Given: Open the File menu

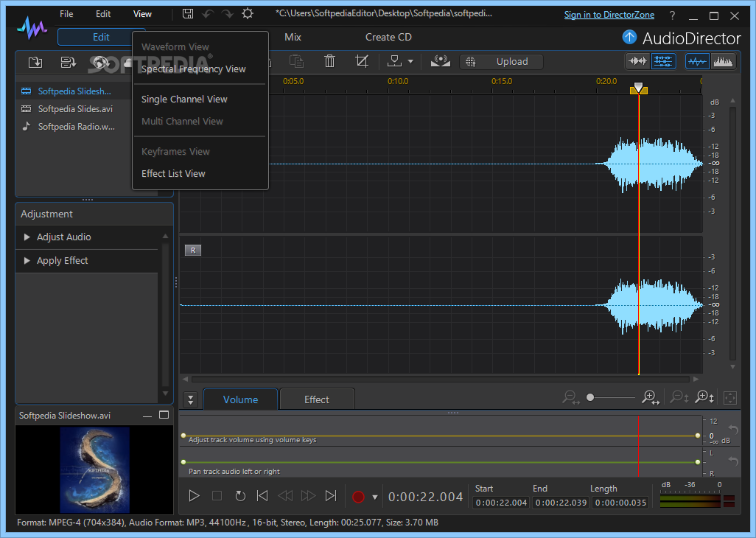Looking at the screenshot, I should tap(66, 14).
